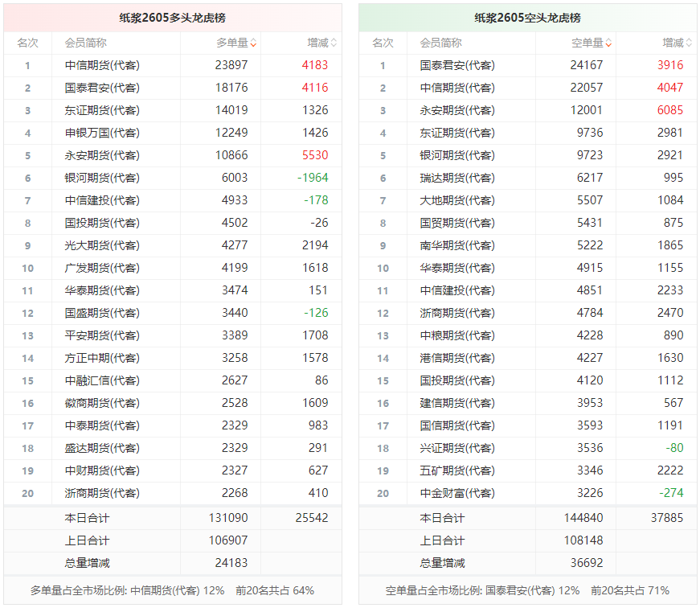Sort short table by 增减 arrow icon

(x=690, y=43)
